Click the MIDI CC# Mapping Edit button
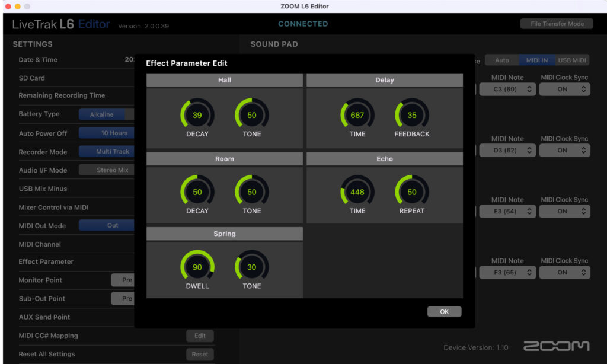The image size is (607, 364). point(200,336)
